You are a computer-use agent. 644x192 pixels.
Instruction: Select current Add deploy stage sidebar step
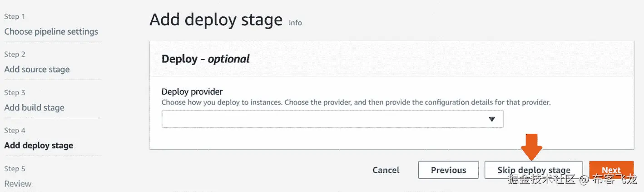pyautogui.click(x=39, y=146)
